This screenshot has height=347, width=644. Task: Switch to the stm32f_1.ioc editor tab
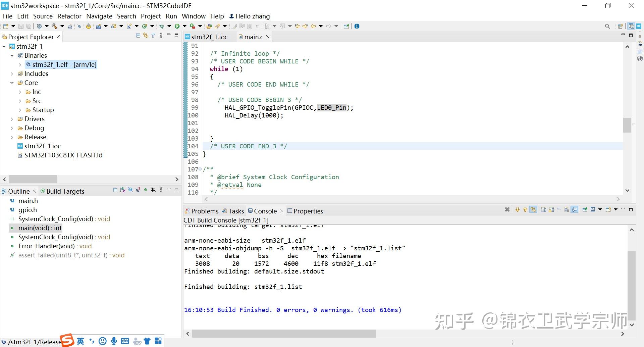[209, 37]
